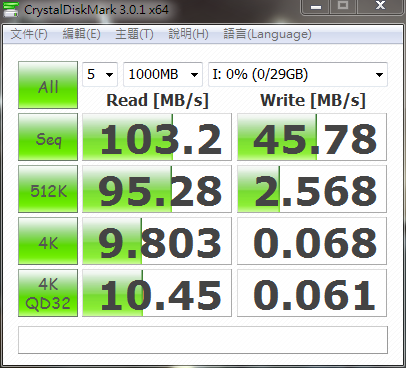Open the 主題(T) menu
Screen dimensions: 406x368
click(x=134, y=34)
